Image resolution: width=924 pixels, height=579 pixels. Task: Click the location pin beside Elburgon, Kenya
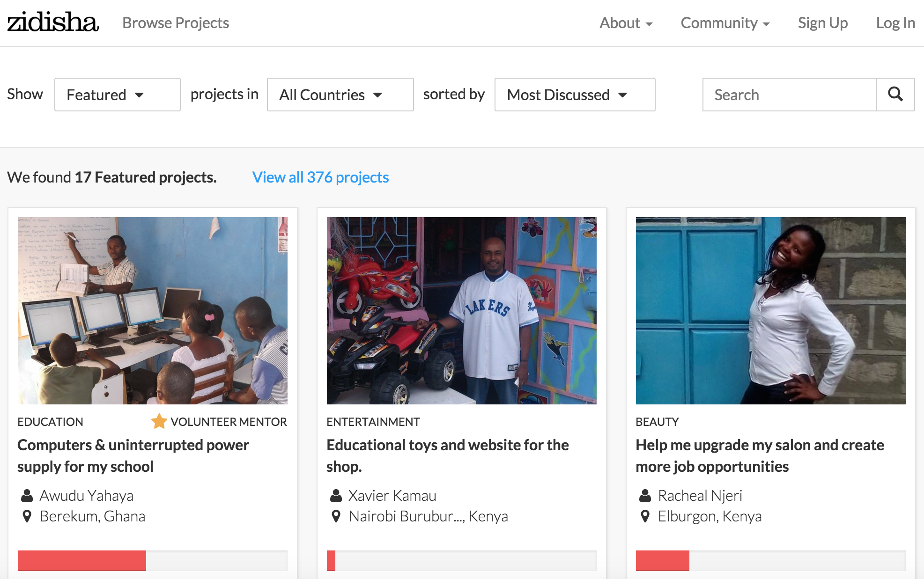(645, 516)
